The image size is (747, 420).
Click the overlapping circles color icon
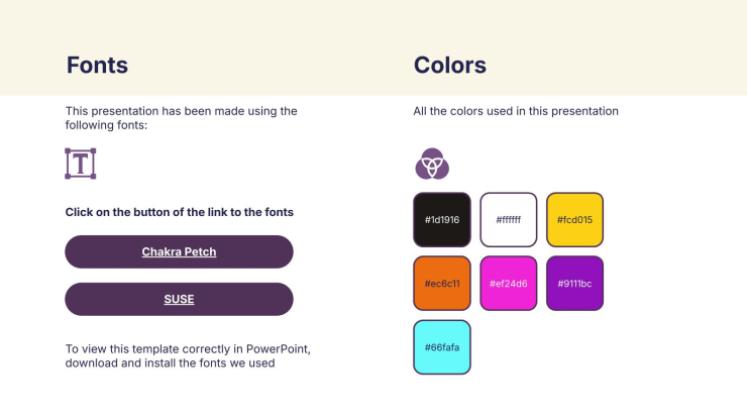pyautogui.click(x=432, y=164)
